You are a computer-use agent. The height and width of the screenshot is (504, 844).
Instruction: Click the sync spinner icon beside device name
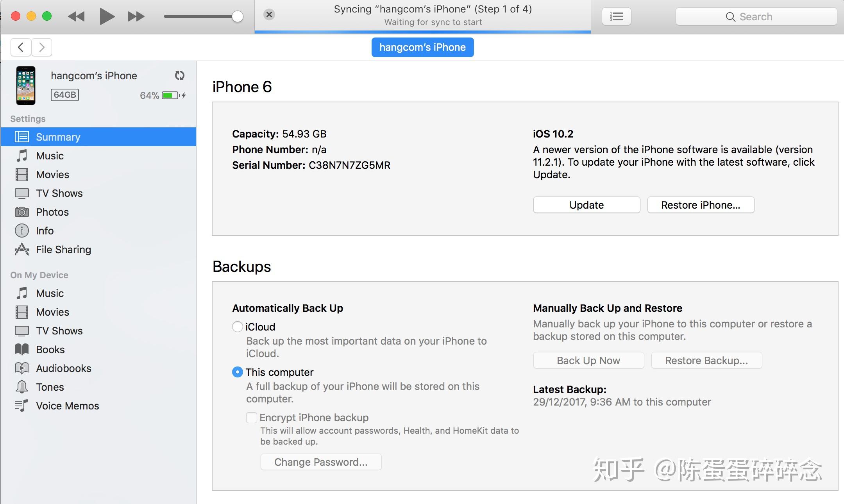(179, 75)
